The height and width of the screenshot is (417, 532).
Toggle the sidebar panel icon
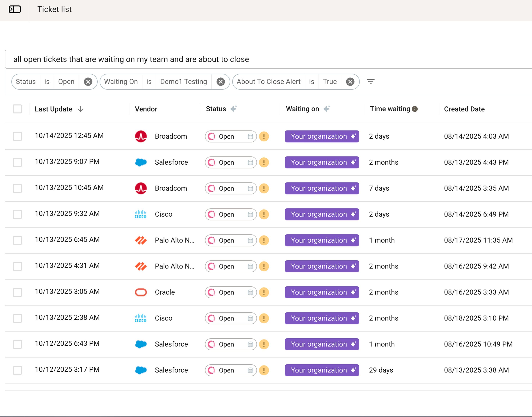[x=15, y=9]
